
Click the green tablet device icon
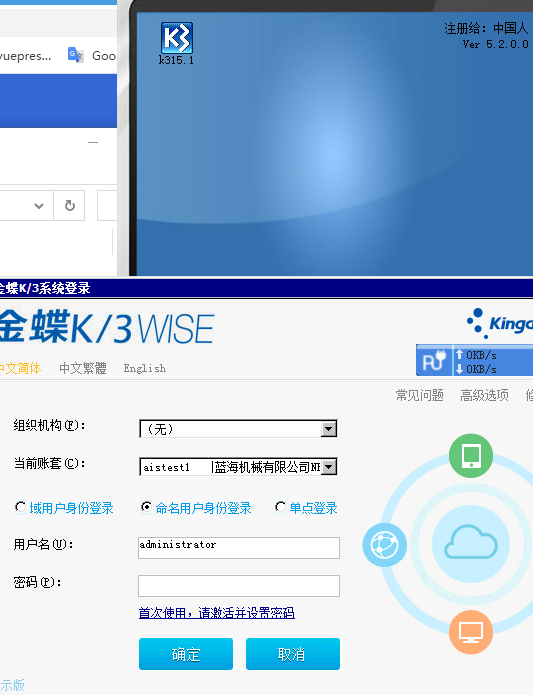(471, 456)
